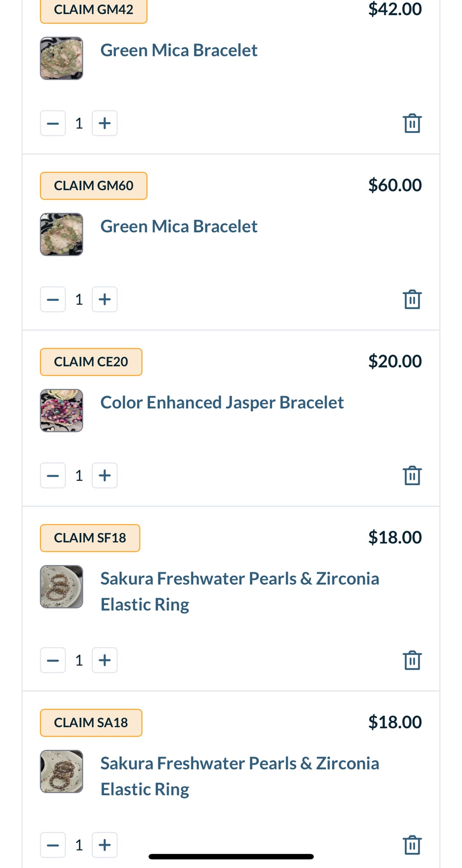
Task: Decrease quantity of the $42.00 Green Mica Bracelet
Action: pyautogui.click(x=53, y=123)
